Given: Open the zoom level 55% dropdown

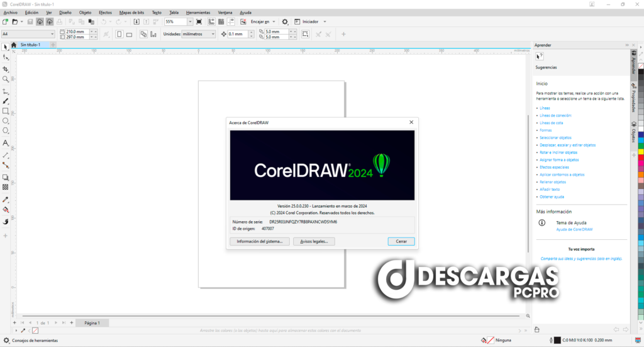Looking at the screenshot, I should click(x=190, y=22).
